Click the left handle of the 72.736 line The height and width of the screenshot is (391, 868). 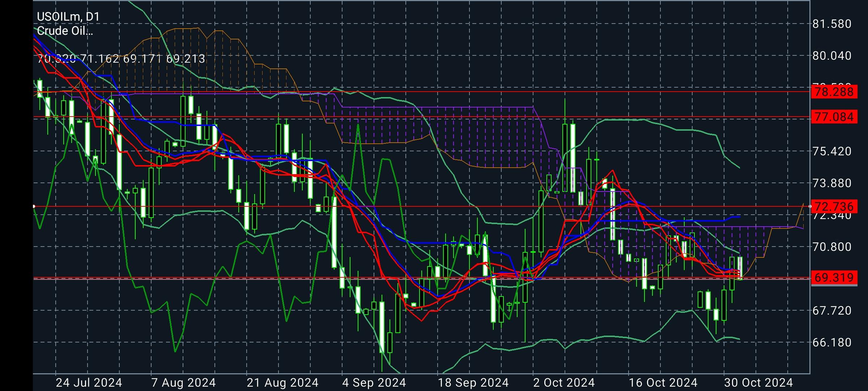pyautogui.click(x=34, y=206)
